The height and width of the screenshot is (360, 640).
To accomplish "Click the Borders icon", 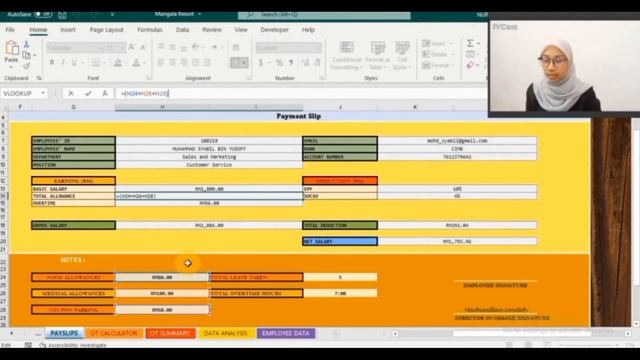I will [x=96, y=63].
